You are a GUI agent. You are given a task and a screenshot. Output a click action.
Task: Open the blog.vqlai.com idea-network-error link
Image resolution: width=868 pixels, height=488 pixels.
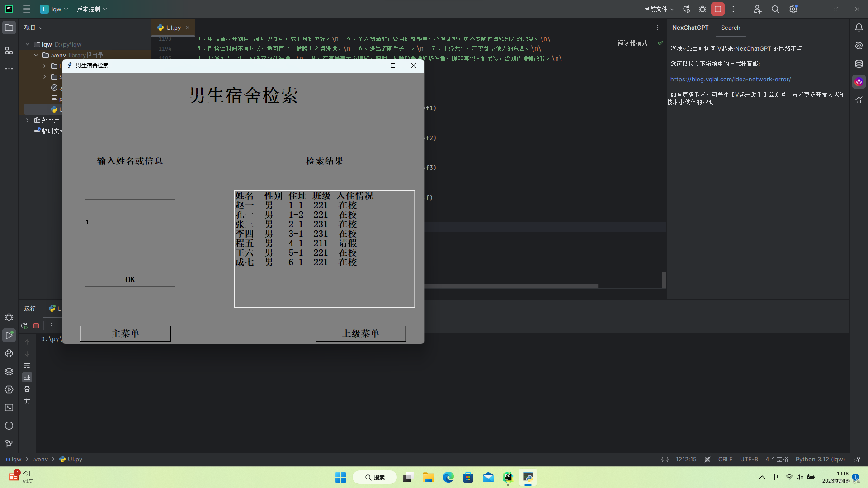coord(731,79)
